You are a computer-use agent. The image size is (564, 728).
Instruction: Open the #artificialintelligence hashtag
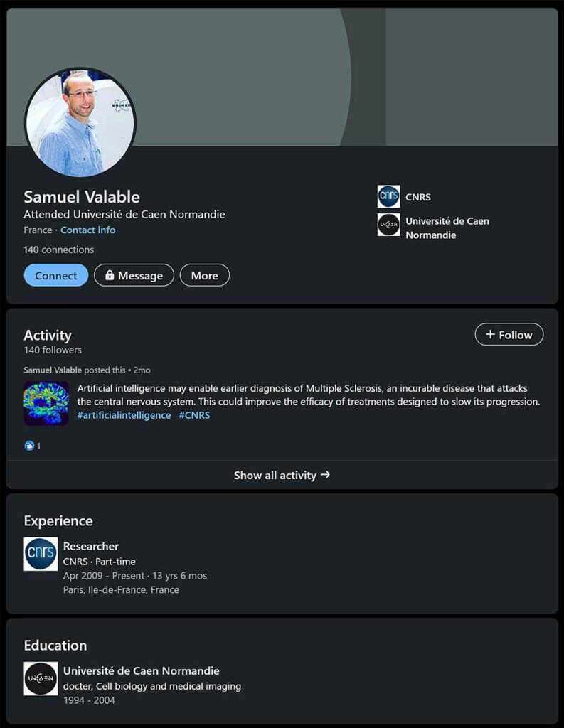pyautogui.click(x=124, y=415)
